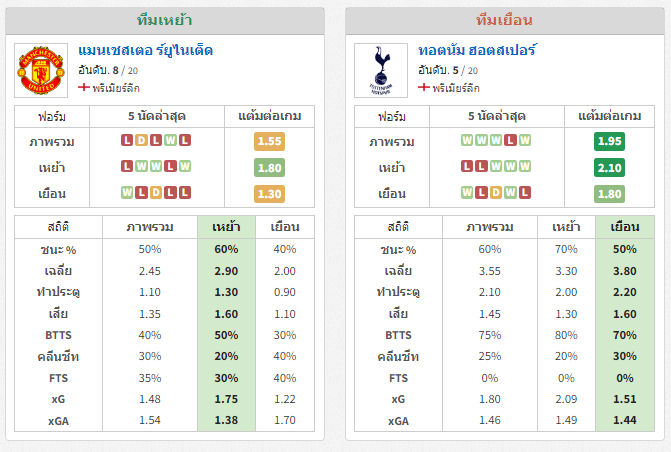The image size is (671, 452).
Task: Click the Manchester United club crest
Action: click(x=41, y=71)
